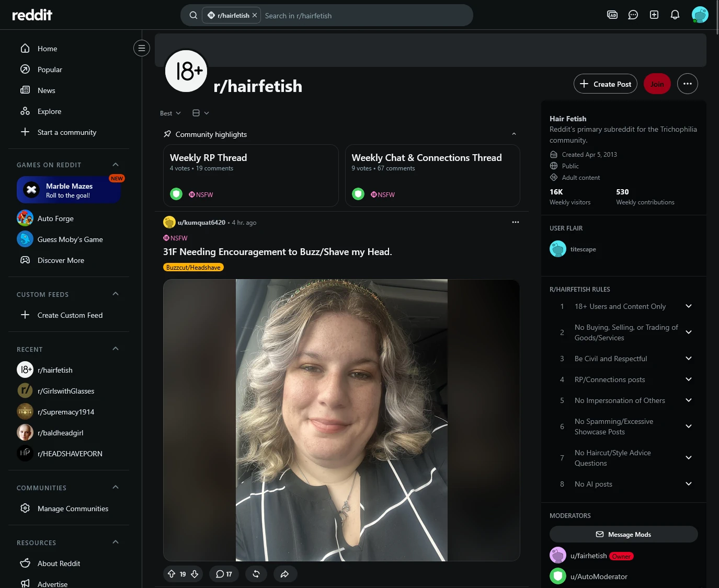The height and width of the screenshot is (588, 719).
Task: Collapse the Recent section
Action: click(x=116, y=349)
